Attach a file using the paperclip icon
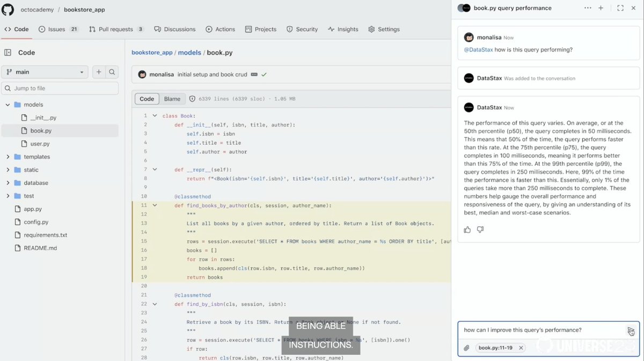Screen dimensions: 644x361 click(466, 347)
